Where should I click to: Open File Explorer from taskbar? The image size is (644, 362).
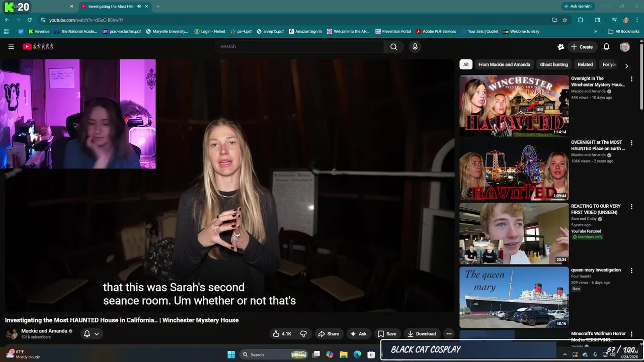(343, 354)
